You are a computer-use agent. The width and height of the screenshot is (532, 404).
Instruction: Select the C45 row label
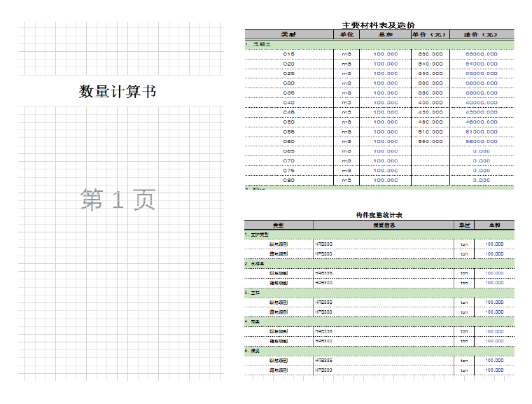[288, 112]
